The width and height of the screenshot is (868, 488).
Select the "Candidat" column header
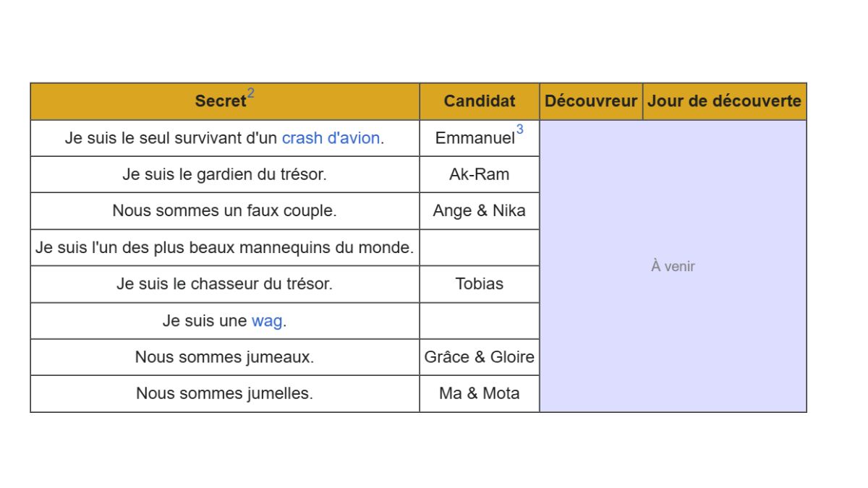480,101
